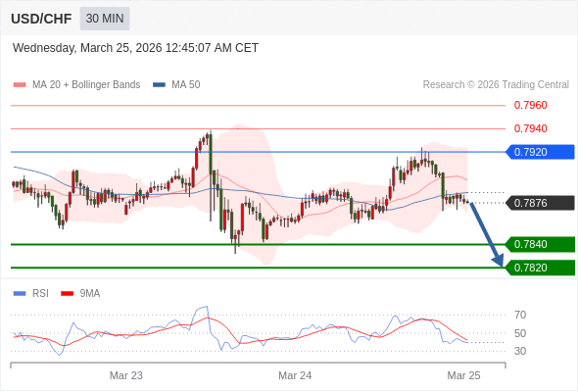Click the RSI 30 level label
578x392 pixels.
coord(520,351)
